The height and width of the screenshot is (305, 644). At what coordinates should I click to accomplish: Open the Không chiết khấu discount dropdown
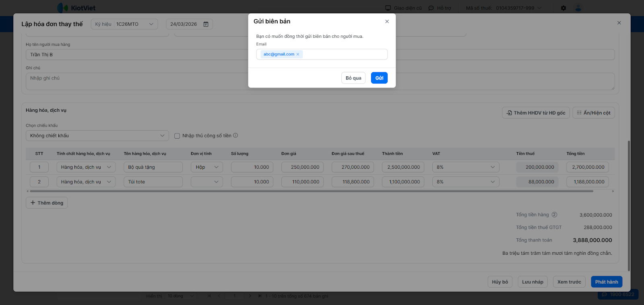tap(97, 136)
